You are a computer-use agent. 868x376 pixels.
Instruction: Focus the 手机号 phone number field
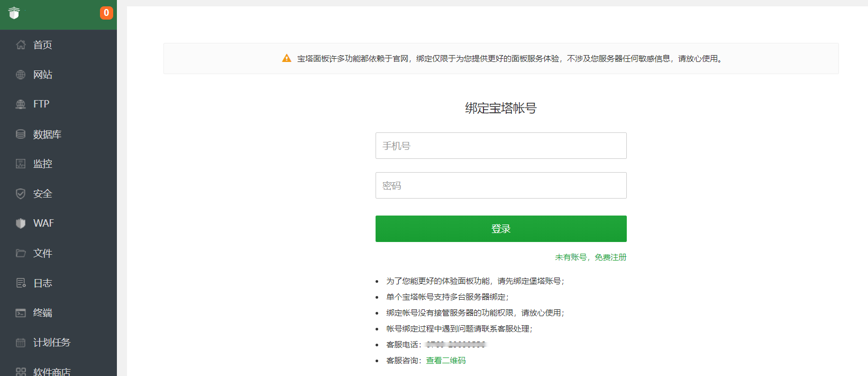click(x=501, y=146)
